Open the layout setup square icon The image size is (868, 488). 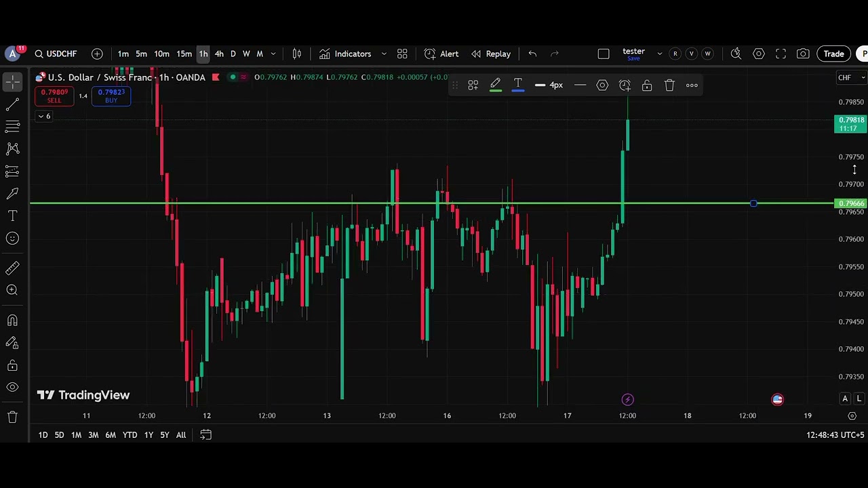604,54
